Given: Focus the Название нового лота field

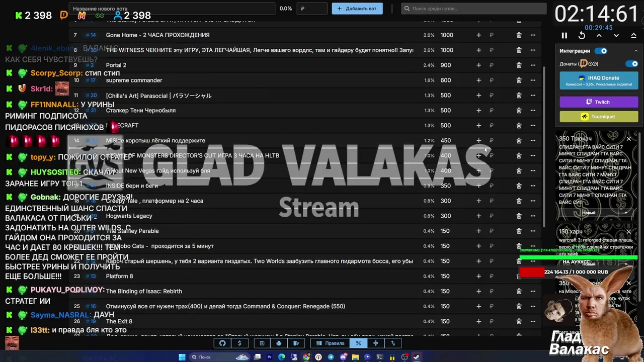Looking at the screenshot, I should click(171, 9).
